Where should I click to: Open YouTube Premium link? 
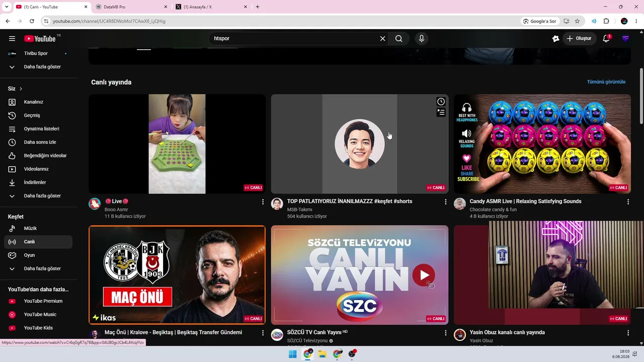tap(38, 301)
